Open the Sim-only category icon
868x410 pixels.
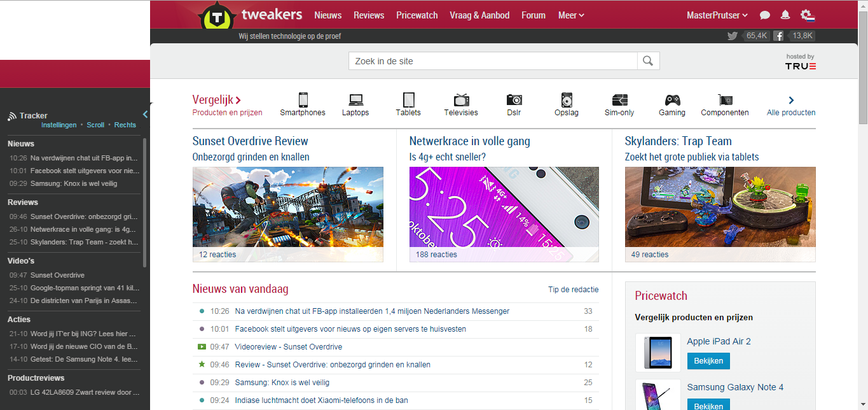619,100
